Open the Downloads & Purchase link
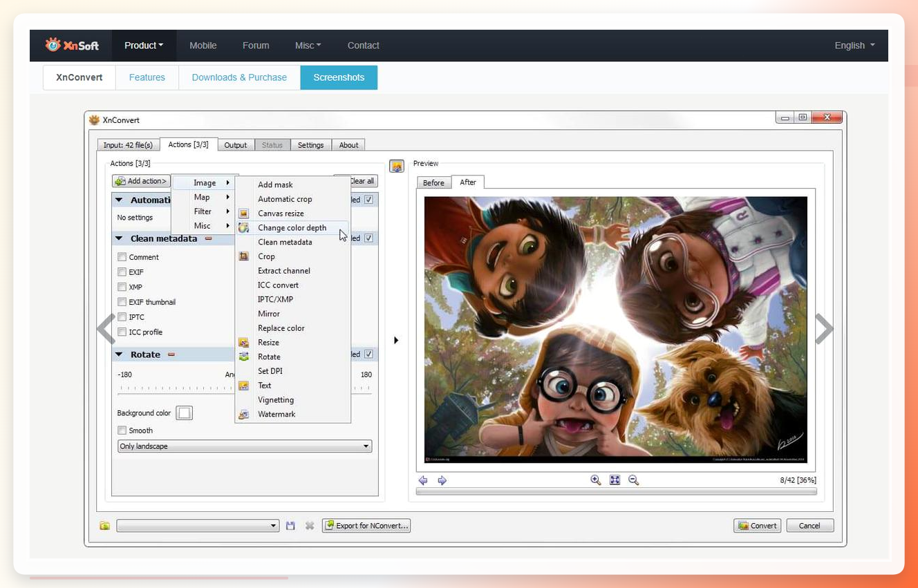The image size is (918, 588). 239,77
